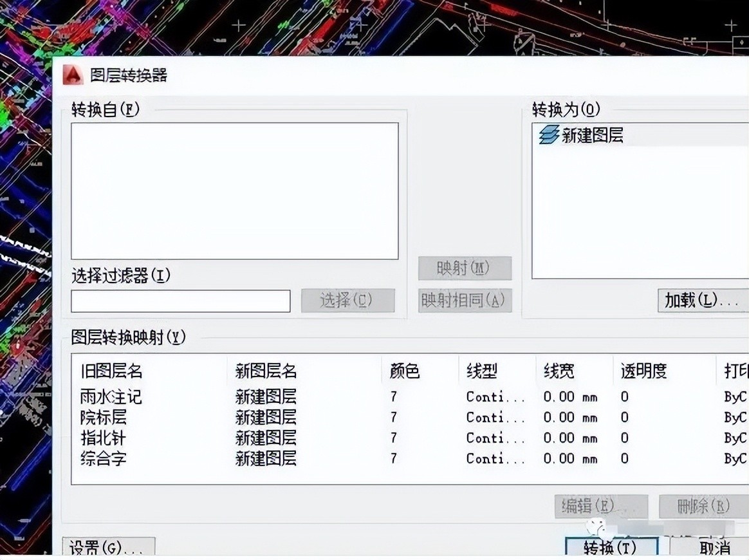
Task: Focus the 选择过滤器 text input field
Action: 181,301
